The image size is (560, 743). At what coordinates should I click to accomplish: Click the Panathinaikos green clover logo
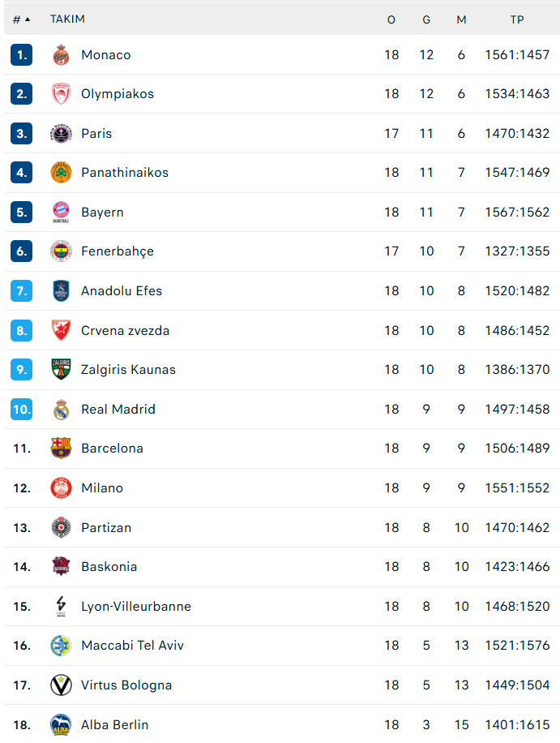click(61, 173)
